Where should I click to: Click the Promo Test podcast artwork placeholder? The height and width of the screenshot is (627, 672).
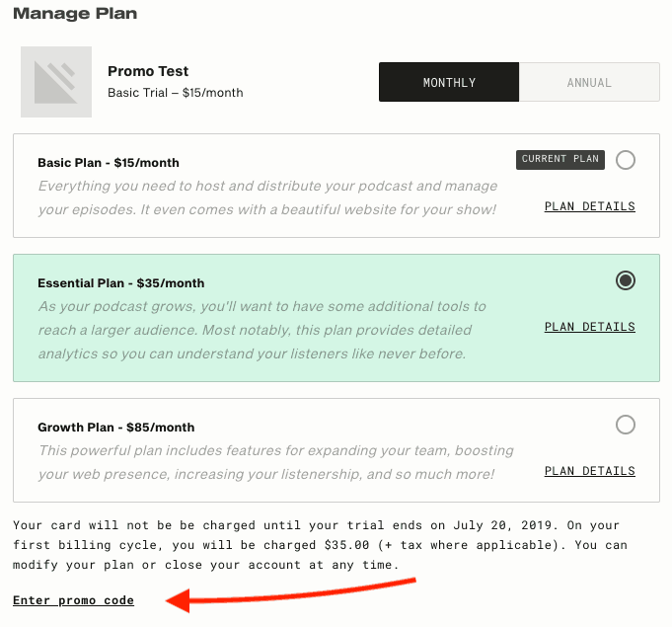tap(56, 82)
